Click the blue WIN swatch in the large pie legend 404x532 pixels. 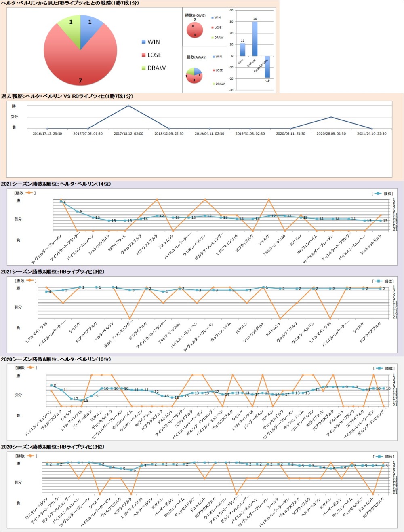pyautogui.click(x=143, y=42)
